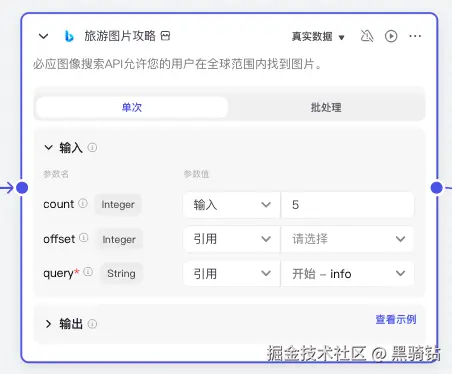Open the 真实数据 dropdown

click(318, 36)
